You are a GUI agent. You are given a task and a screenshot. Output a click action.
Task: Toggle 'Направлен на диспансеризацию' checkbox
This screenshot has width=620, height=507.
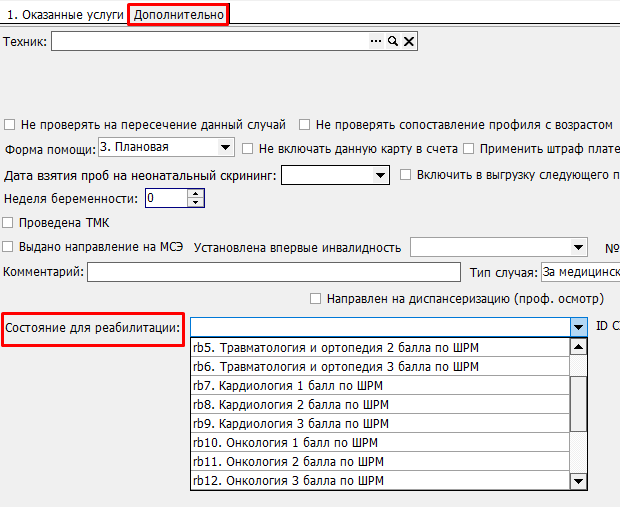(316, 299)
